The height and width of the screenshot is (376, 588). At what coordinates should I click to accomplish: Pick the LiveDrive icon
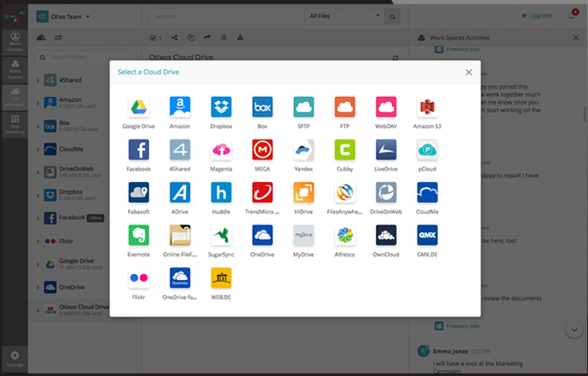[386, 150]
